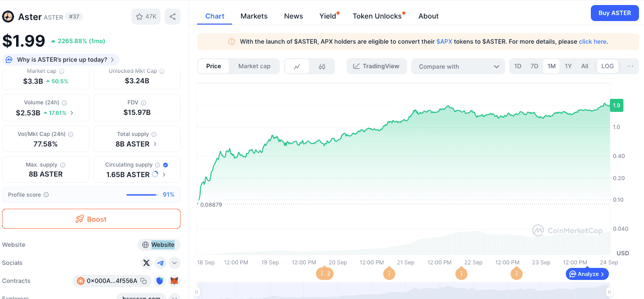Click the #37 rank badge
This screenshot has width=644, height=299.
[x=74, y=17]
